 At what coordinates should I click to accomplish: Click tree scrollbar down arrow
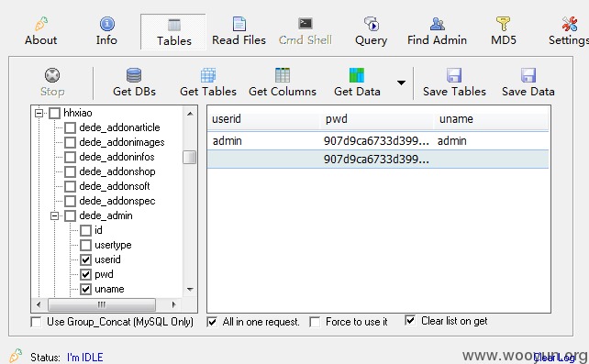190,290
